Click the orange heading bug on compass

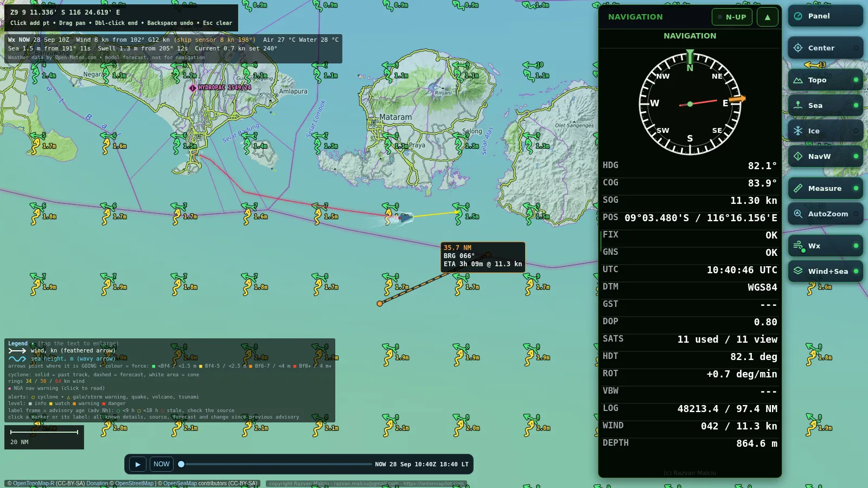coord(737,99)
